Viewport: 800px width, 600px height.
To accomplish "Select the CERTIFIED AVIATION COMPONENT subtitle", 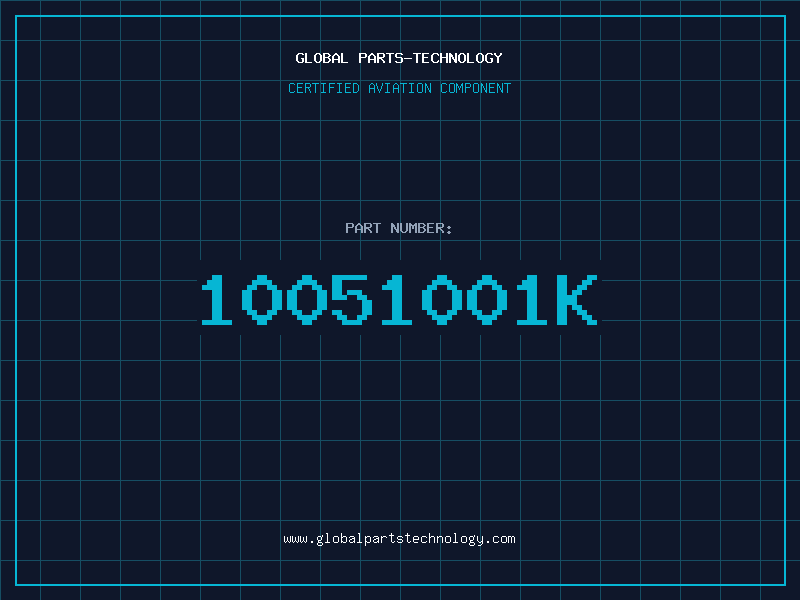I will (x=399, y=88).
